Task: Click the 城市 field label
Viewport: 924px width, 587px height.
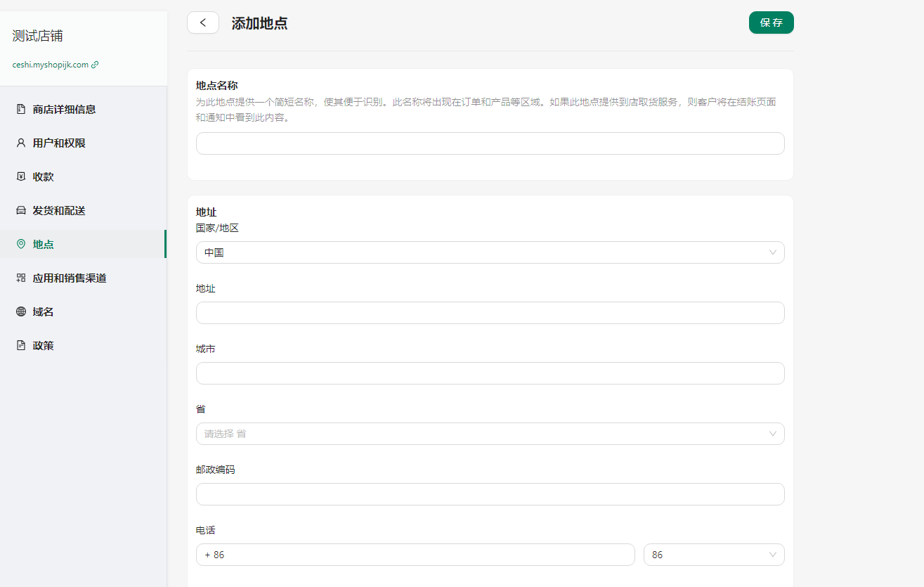Action: [206, 349]
